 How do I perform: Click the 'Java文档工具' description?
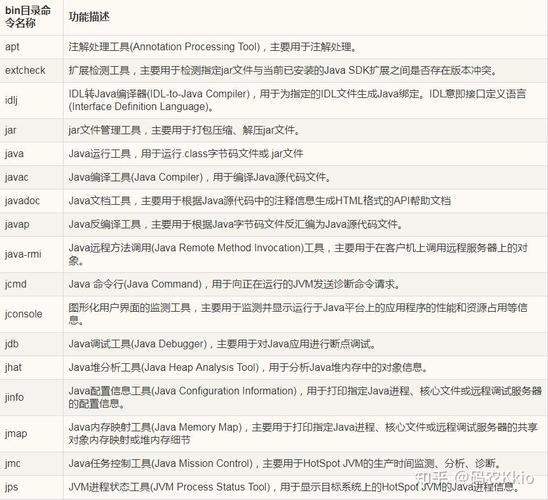260,201
